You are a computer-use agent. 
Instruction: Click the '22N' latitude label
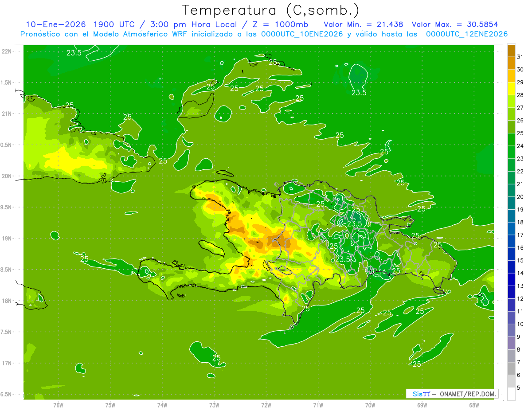(7, 51)
